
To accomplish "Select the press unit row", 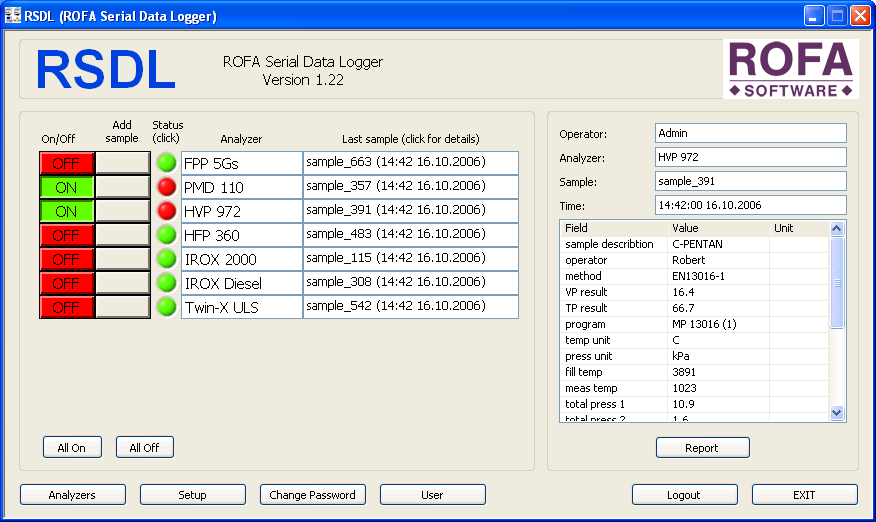I will [694, 356].
